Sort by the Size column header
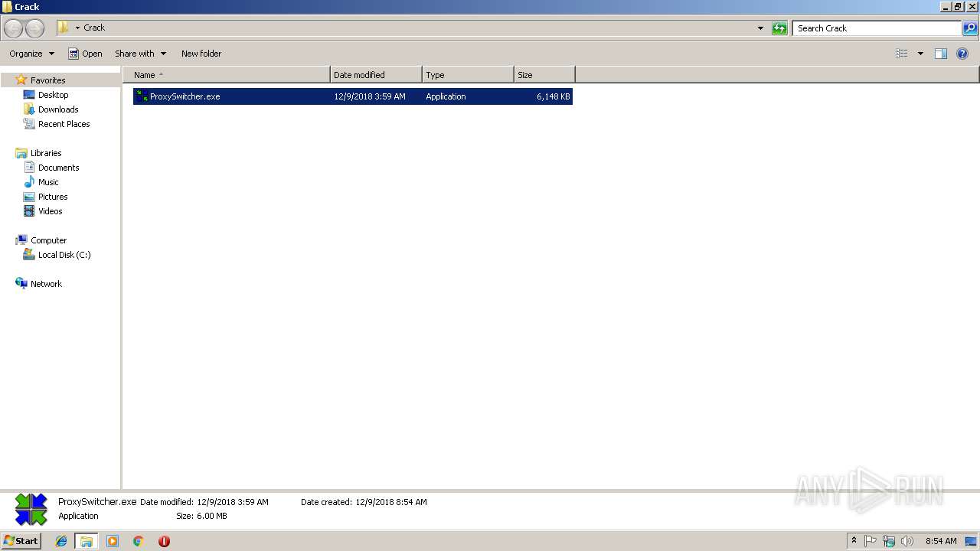The height and width of the screenshot is (551, 980). (x=544, y=75)
